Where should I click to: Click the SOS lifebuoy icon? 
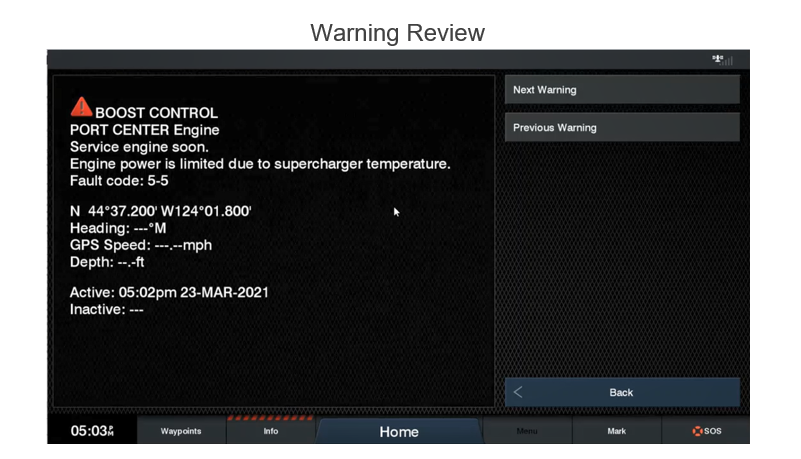pyautogui.click(x=697, y=431)
